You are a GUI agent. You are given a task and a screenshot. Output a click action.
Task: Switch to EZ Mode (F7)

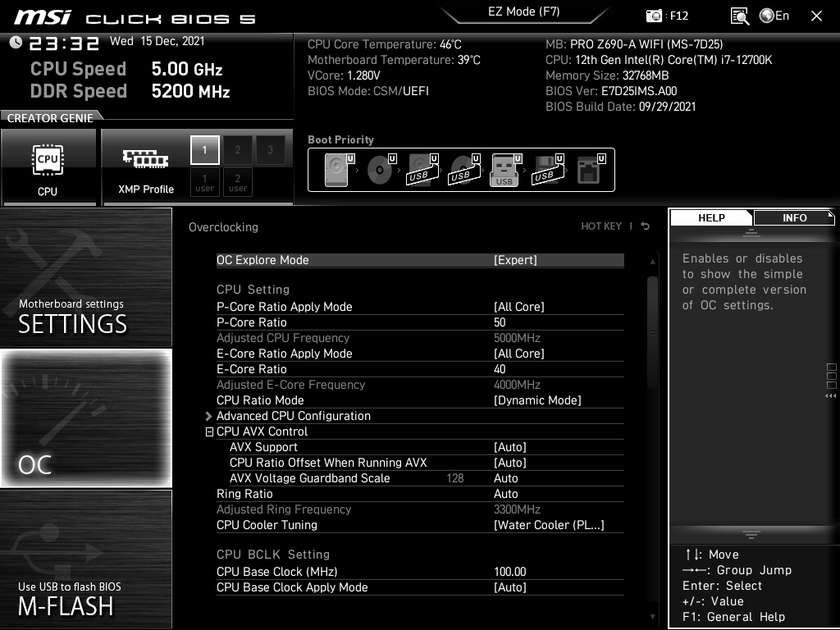click(x=524, y=11)
